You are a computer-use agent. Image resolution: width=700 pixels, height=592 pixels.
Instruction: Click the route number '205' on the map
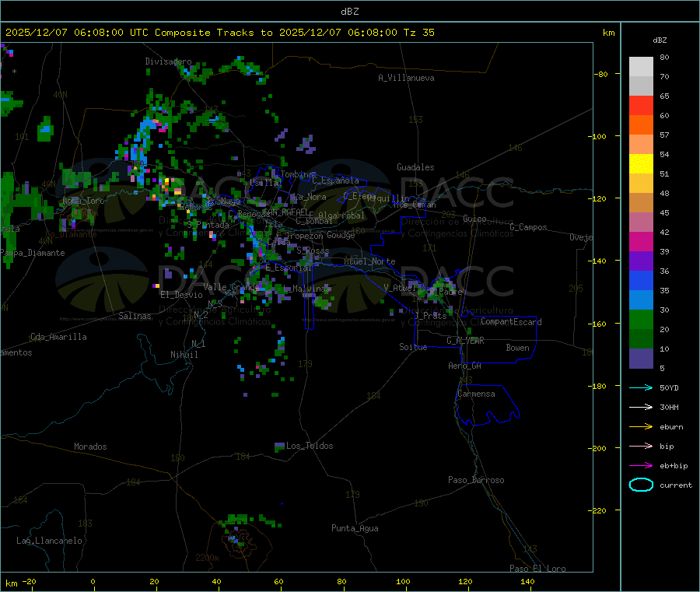(x=576, y=289)
